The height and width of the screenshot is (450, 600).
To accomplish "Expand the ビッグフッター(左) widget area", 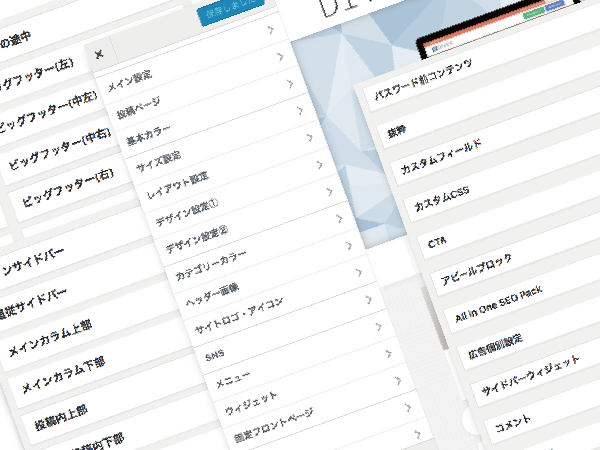I will coord(42,74).
